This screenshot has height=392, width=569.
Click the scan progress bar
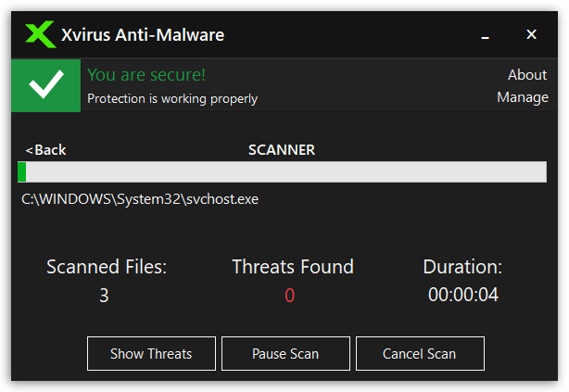click(x=282, y=171)
